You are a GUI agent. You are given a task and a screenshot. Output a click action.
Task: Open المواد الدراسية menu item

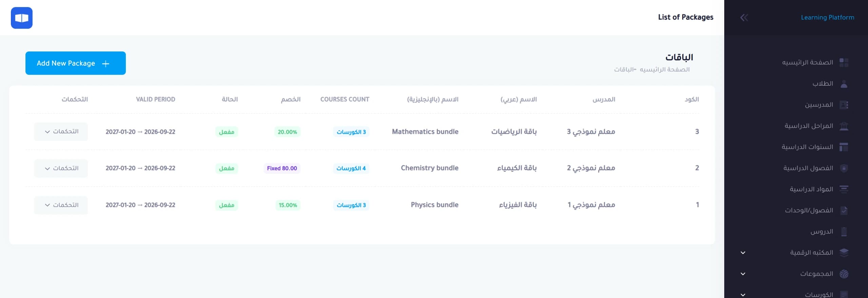(x=811, y=189)
